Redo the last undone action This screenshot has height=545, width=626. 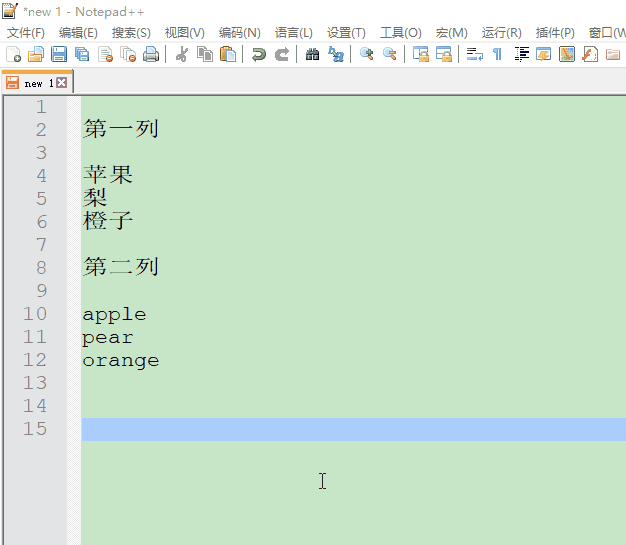click(282, 54)
